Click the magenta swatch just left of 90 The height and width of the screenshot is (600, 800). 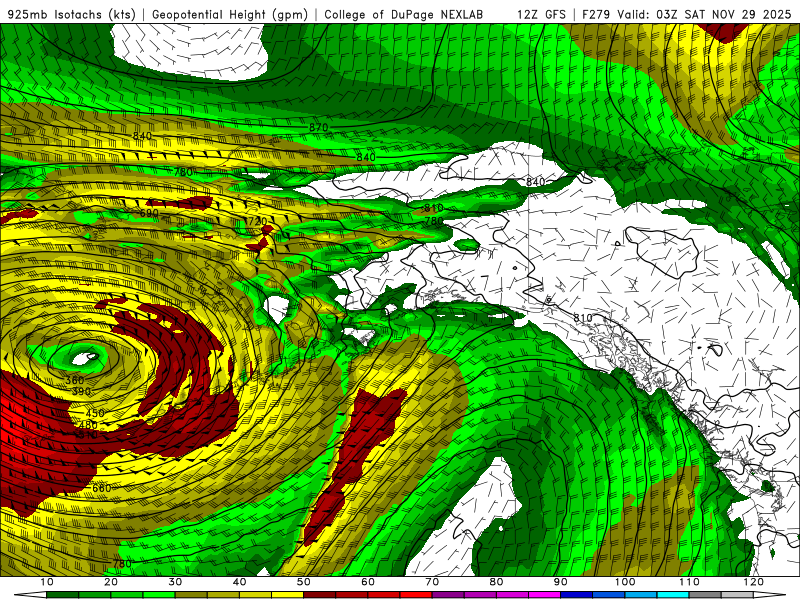coord(544,595)
